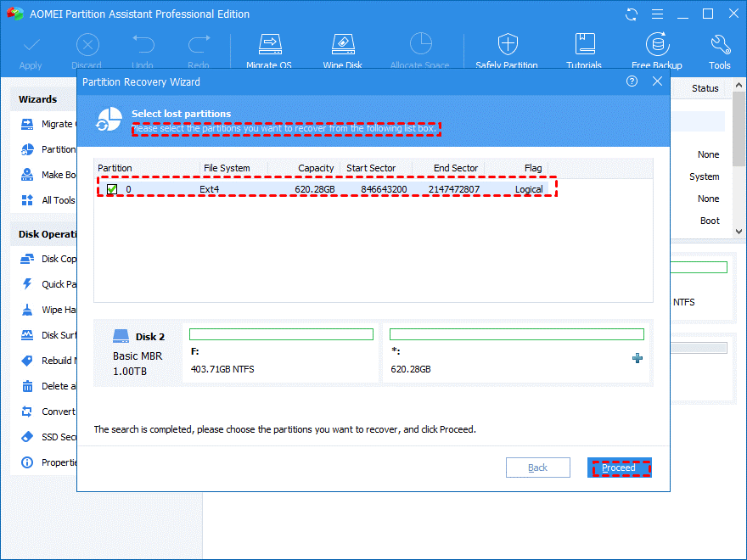Open Tools wrench icon
Viewport: 747px width, 560px height.
(x=721, y=44)
